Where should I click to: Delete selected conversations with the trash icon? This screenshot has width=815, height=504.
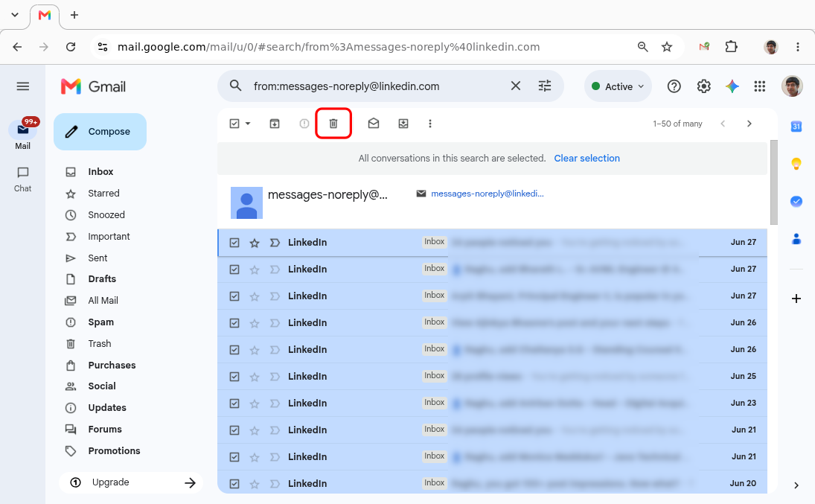coord(333,124)
